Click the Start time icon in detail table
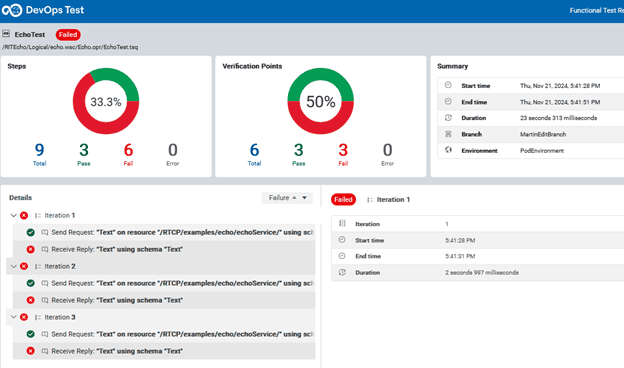Viewport: 624px width, 368px height. tap(342, 240)
